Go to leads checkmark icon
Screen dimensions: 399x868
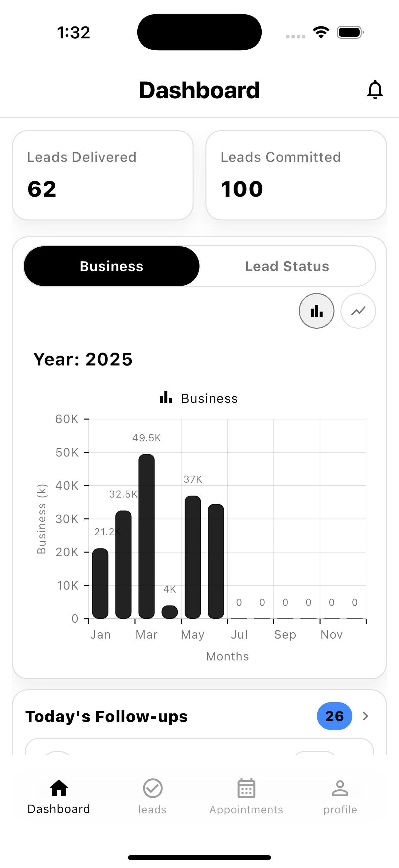point(153,789)
